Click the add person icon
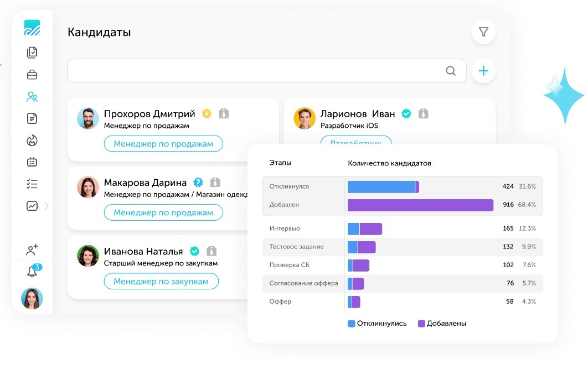This screenshot has width=588, height=369. click(x=32, y=250)
